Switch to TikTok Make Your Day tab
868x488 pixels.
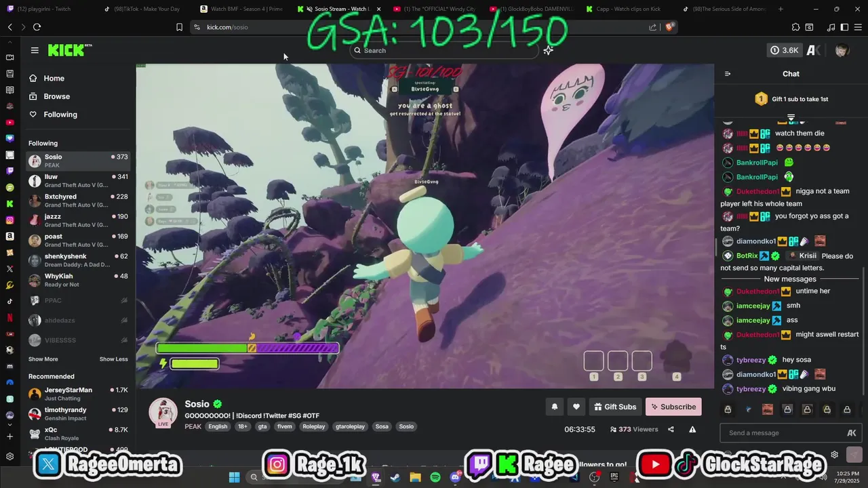point(144,9)
